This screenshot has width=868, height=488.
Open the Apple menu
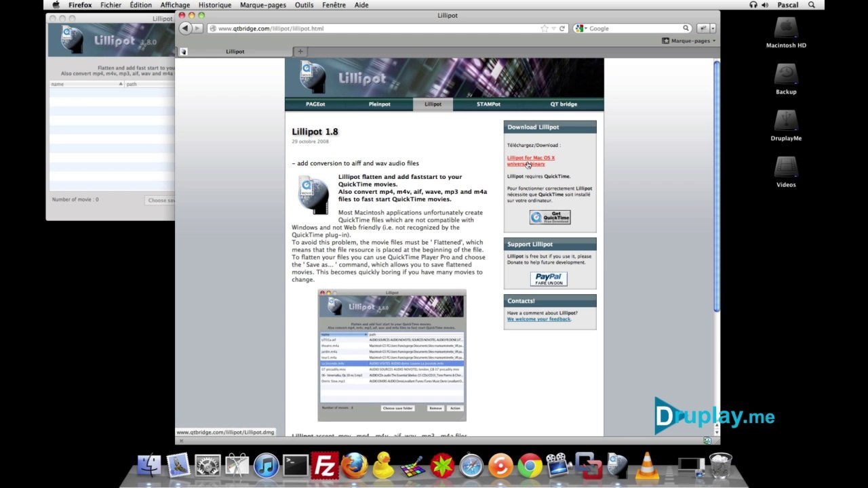coord(56,5)
